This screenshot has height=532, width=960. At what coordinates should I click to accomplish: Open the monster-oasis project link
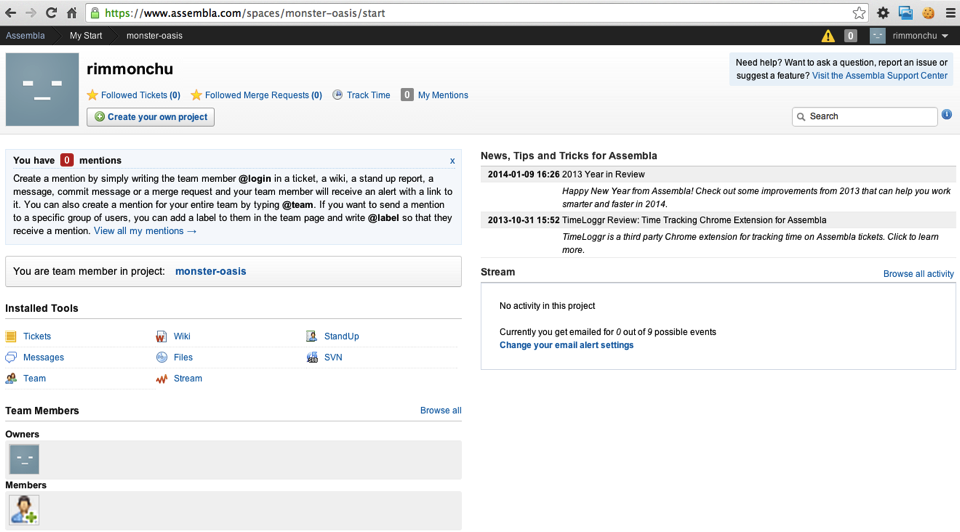coord(211,271)
